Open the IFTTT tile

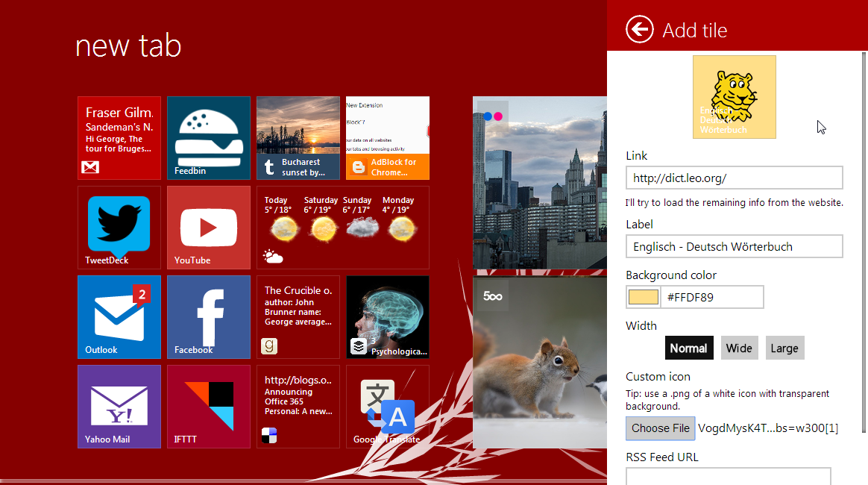click(x=209, y=406)
